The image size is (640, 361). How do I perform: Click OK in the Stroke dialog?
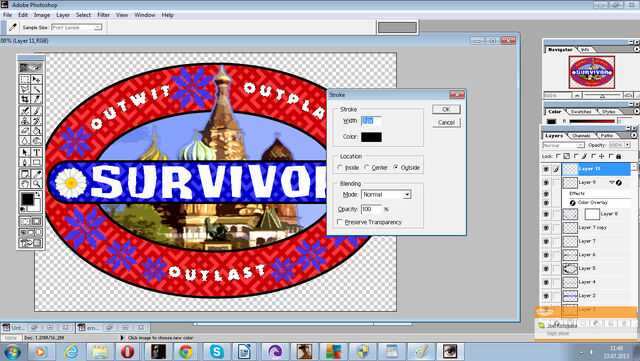(x=446, y=109)
